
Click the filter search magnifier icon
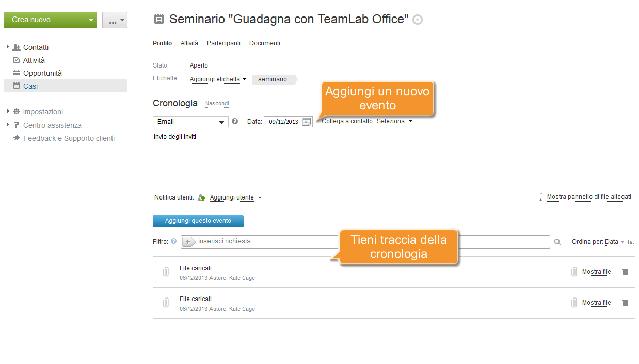click(x=557, y=242)
